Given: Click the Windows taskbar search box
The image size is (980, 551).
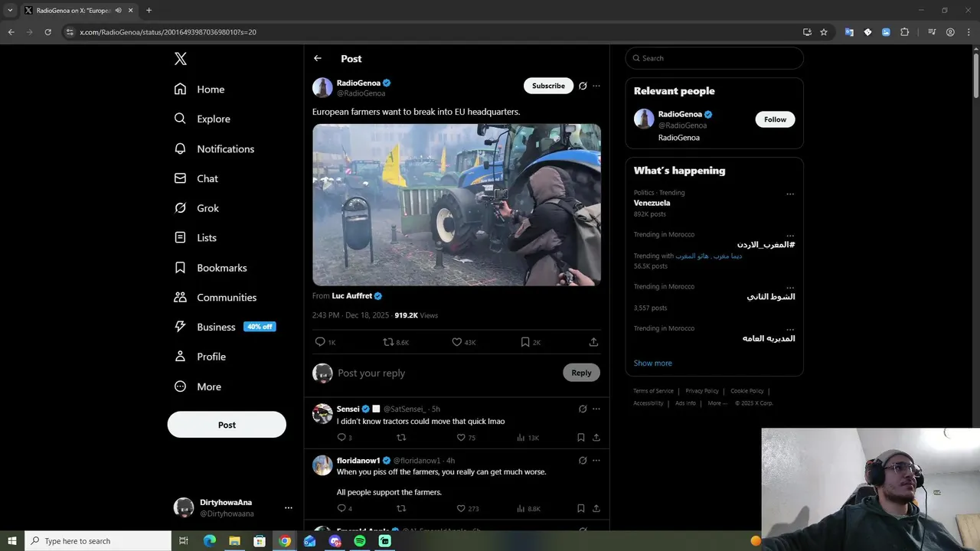Looking at the screenshot, I should pos(98,541).
